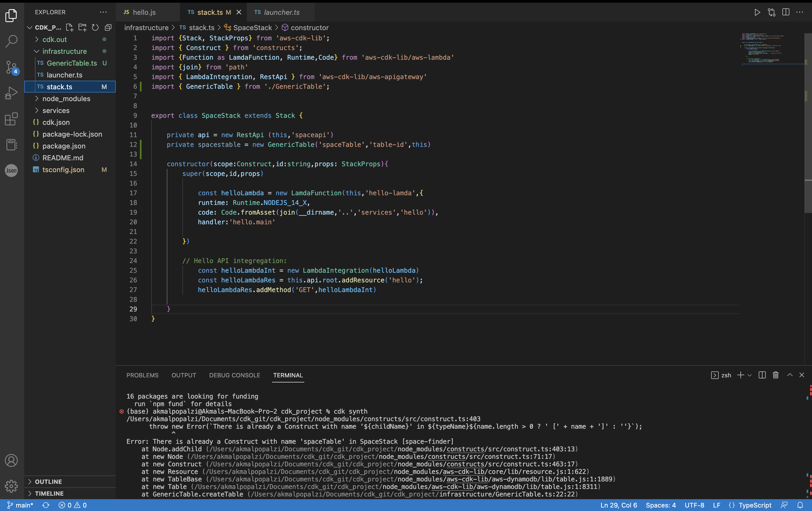The height and width of the screenshot is (511, 812).
Task: Open GenericTable.ts in the file tree
Action: [x=70, y=63]
